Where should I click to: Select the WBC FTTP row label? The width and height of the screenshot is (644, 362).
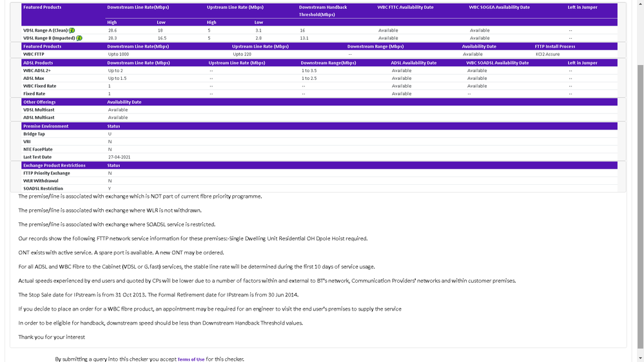point(34,54)
